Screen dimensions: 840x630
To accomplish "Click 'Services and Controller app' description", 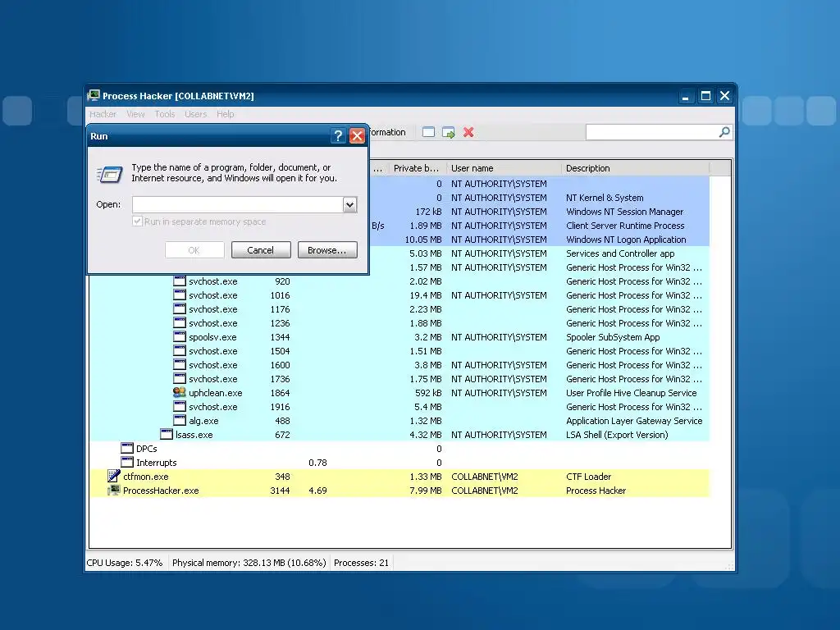I will [620, 254].
